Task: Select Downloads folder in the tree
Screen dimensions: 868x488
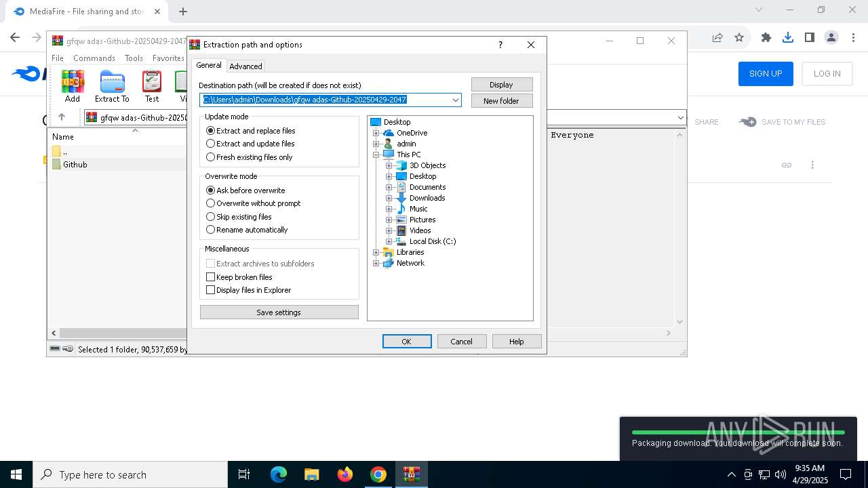Action: (x=427, y=198)
